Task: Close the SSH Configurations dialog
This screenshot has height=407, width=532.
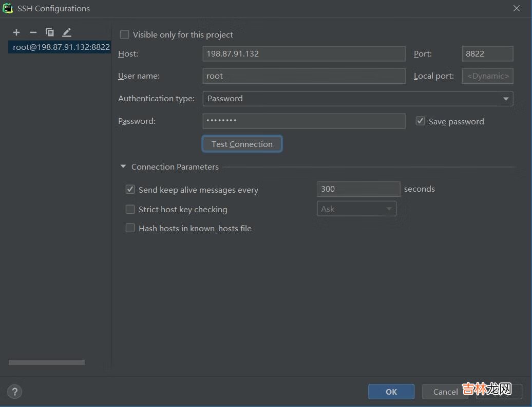Action: [x=516, y=8]
